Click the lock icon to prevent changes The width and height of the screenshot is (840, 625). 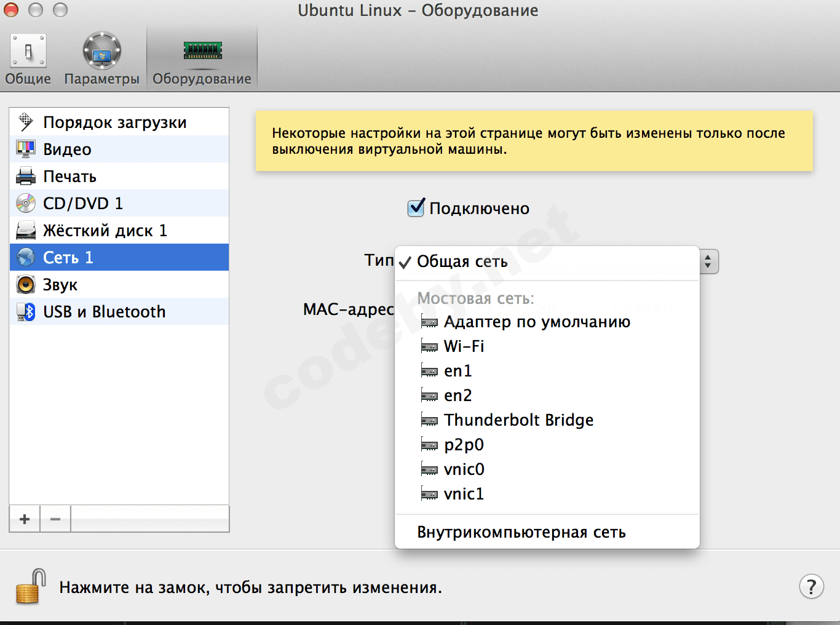31,586
